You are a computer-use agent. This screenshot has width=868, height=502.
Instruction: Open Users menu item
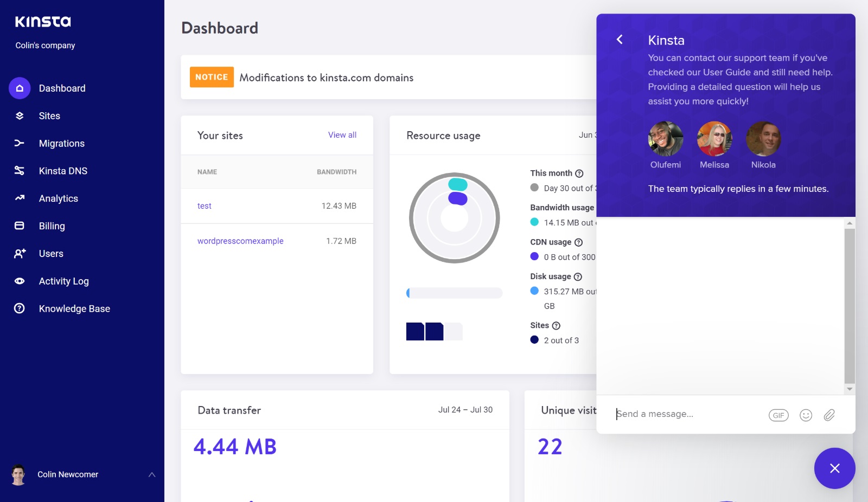51,254
